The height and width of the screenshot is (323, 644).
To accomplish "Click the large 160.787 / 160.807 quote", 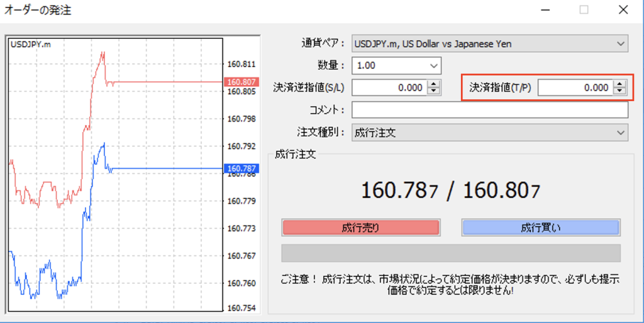I will tap(450, 190).
